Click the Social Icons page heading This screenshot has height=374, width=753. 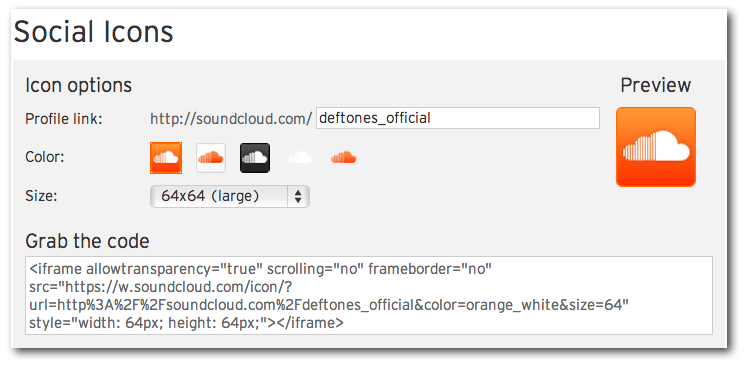93,32
